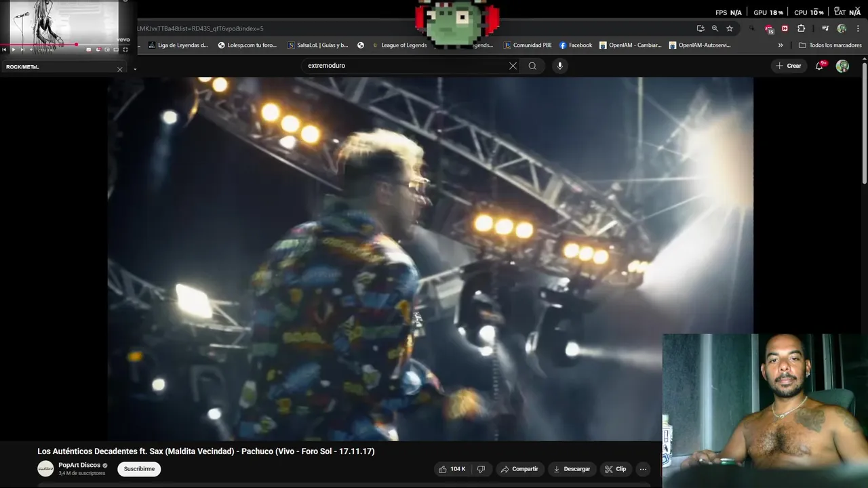Click the video title text
The image size is (868, 488).
(206, 451)
